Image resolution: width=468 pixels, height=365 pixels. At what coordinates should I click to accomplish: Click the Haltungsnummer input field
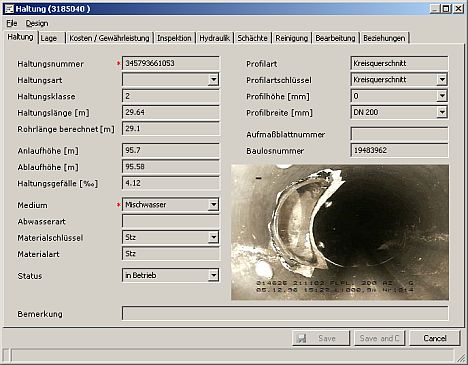click(x=171, y=63)
